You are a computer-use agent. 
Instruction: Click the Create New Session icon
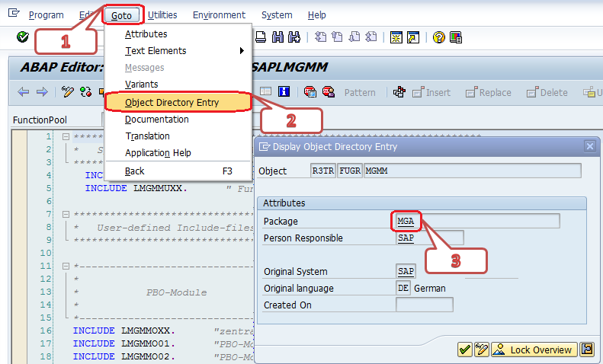(x=396, y=37)
